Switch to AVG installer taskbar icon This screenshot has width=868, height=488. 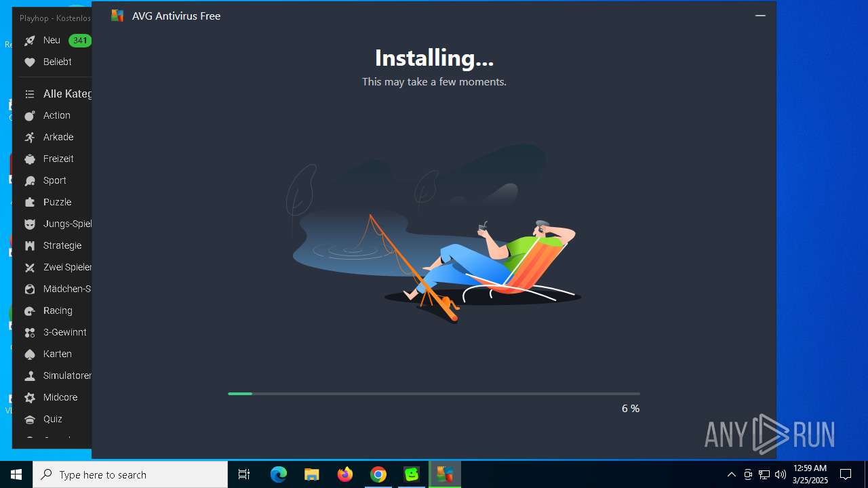pyautogui.click(x=445, y=474)
